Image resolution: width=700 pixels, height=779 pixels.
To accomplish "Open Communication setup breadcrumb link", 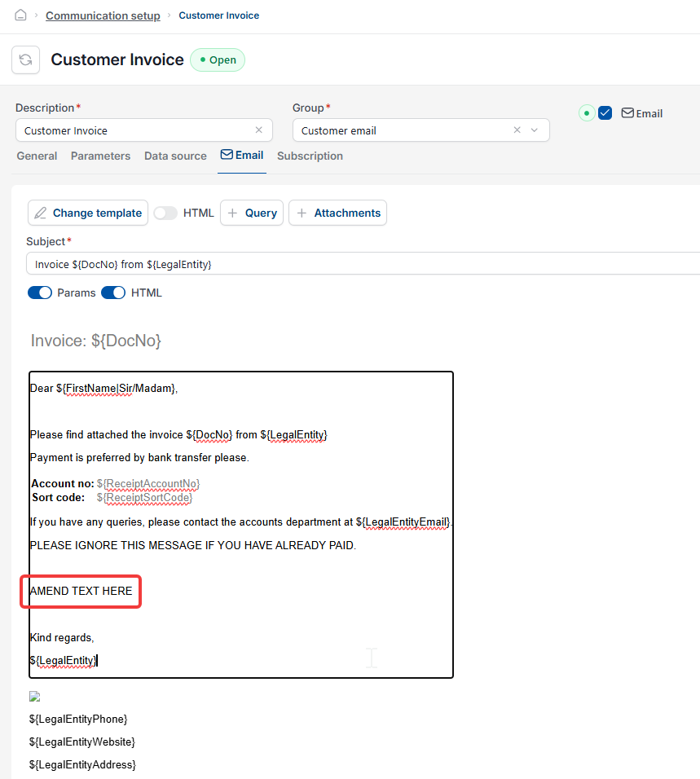I will (103, 16).
